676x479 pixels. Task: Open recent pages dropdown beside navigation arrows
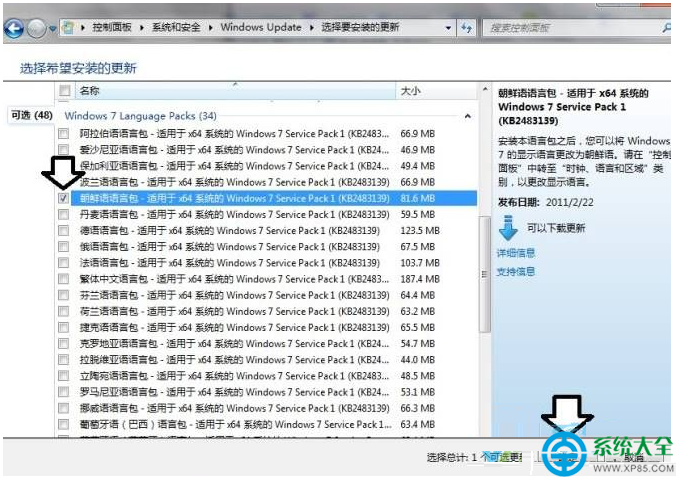53,28
